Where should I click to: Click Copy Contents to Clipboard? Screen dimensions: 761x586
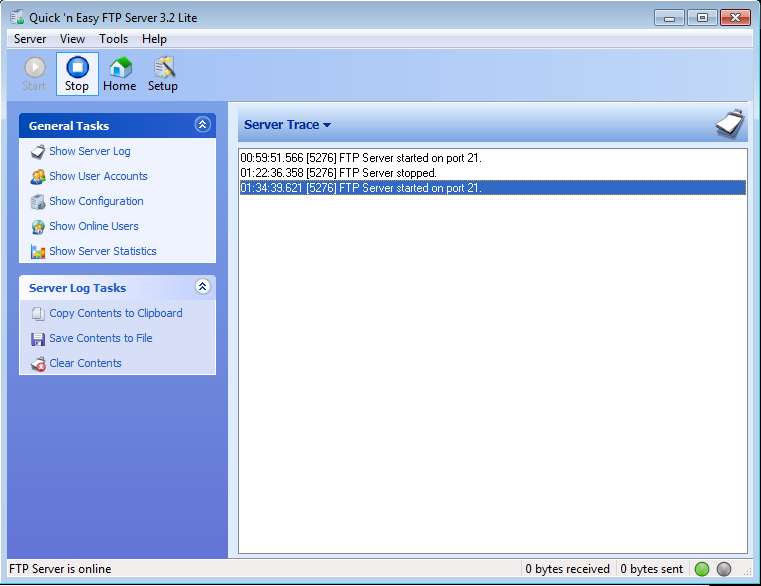tap(116, 313)
